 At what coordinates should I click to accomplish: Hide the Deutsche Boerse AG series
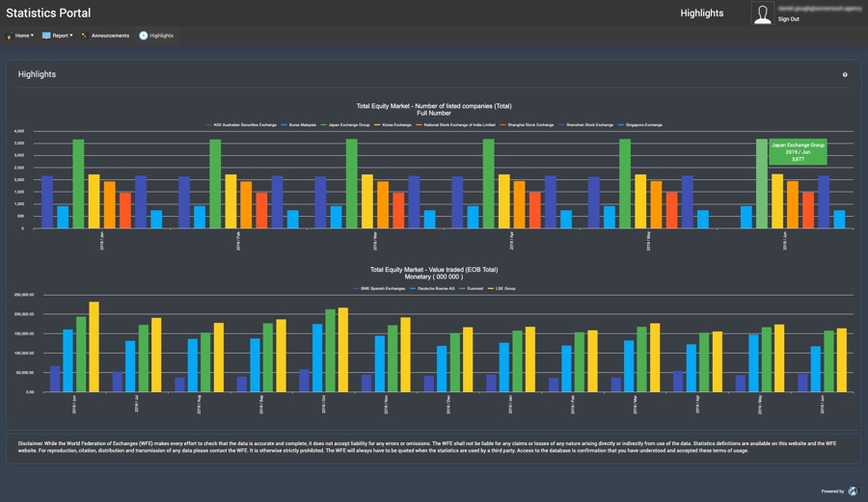point(433,288)
